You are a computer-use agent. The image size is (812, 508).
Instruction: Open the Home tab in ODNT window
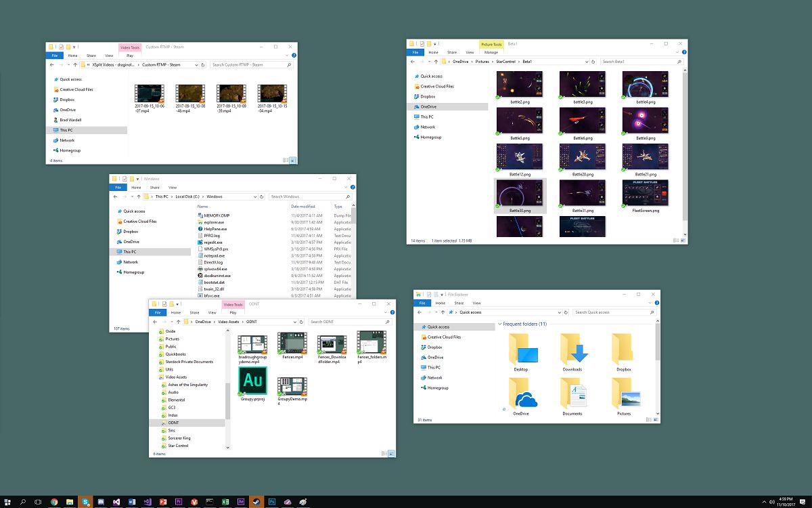point(176,313)
